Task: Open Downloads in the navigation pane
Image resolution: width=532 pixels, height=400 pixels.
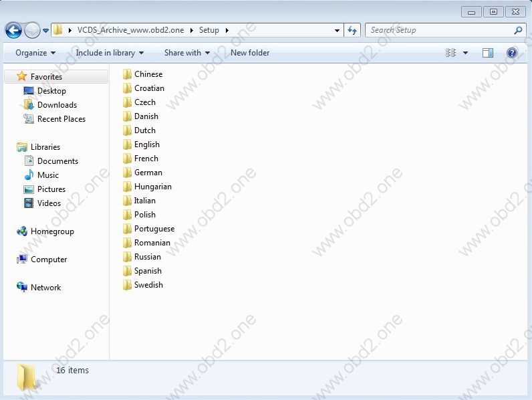Action: click(x=57, y=105)
